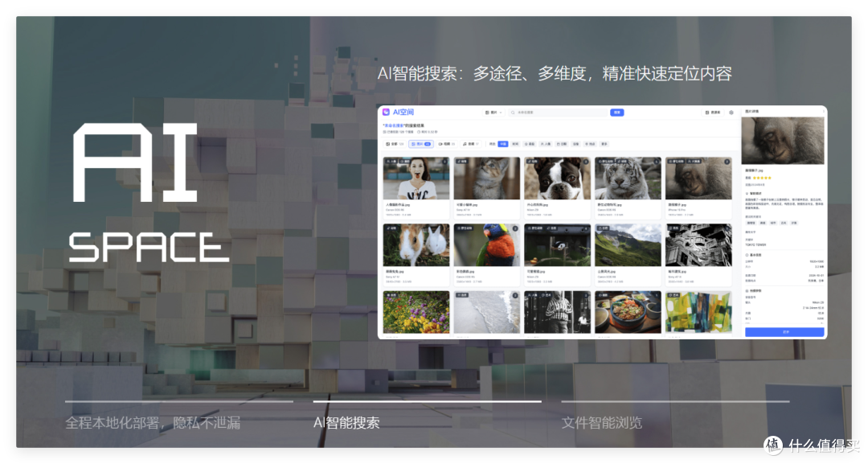Click the AI空间 purple logo icon

point(386,112)
